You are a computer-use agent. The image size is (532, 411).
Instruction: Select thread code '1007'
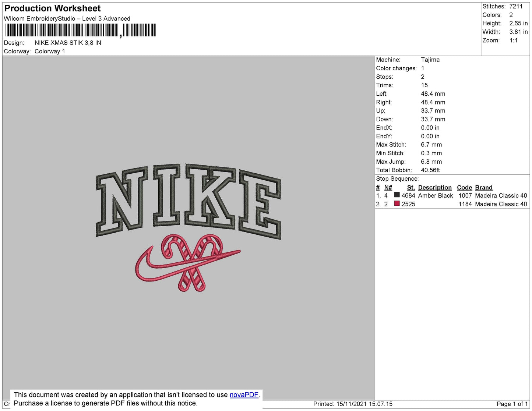465,196
